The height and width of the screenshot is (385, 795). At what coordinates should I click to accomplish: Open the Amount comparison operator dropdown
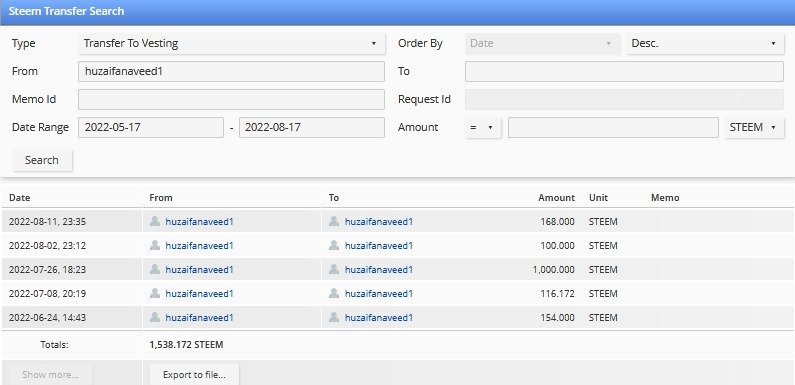pyautogui.click(x=483, y=127)
